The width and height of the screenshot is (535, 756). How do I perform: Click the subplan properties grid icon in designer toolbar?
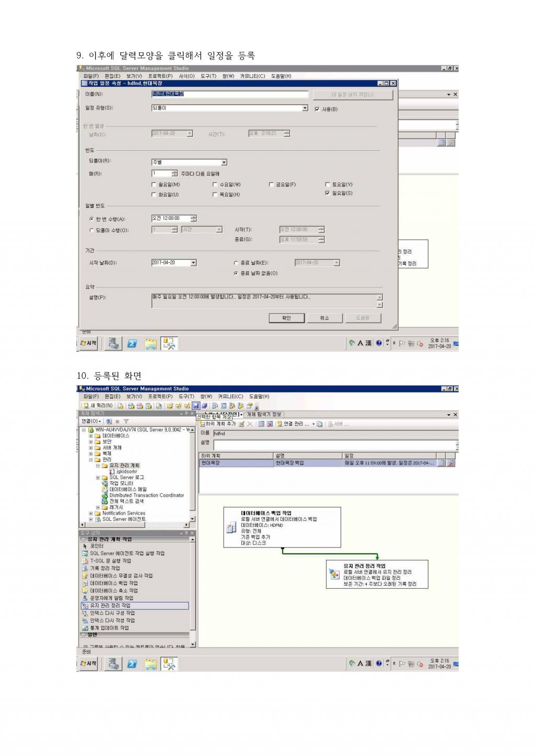pos(261,424)
